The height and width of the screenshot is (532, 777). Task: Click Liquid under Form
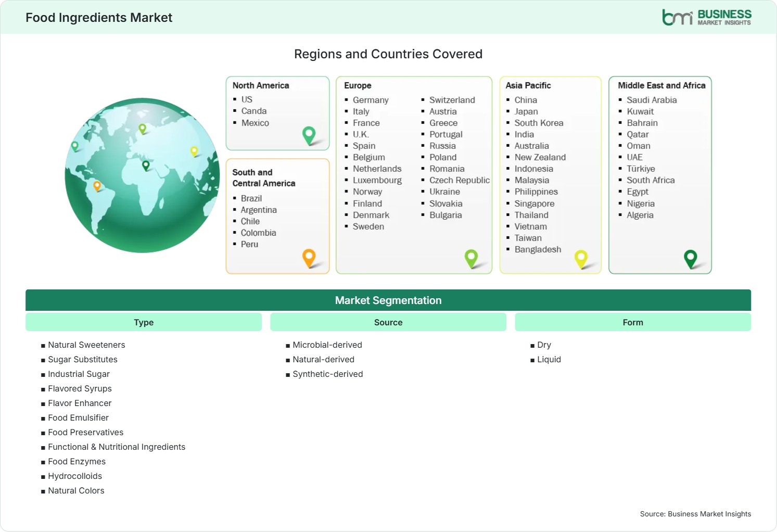(549, 359)
